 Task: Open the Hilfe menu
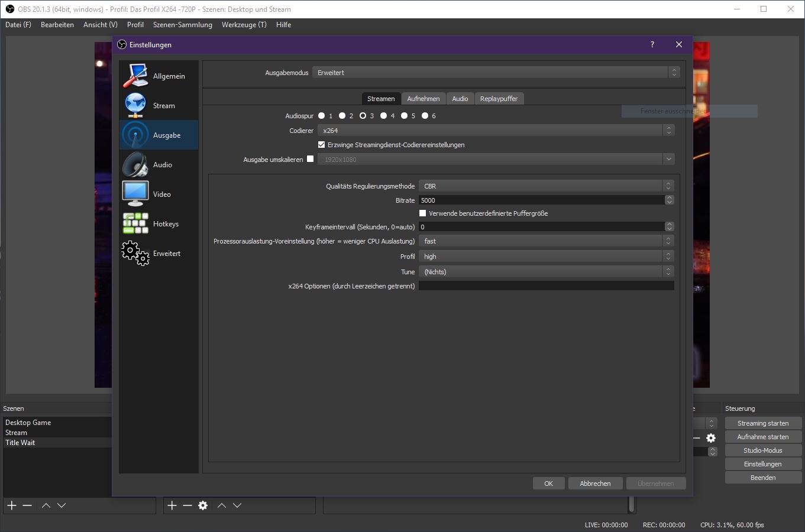pyautogui.click(x=284, y=25)
